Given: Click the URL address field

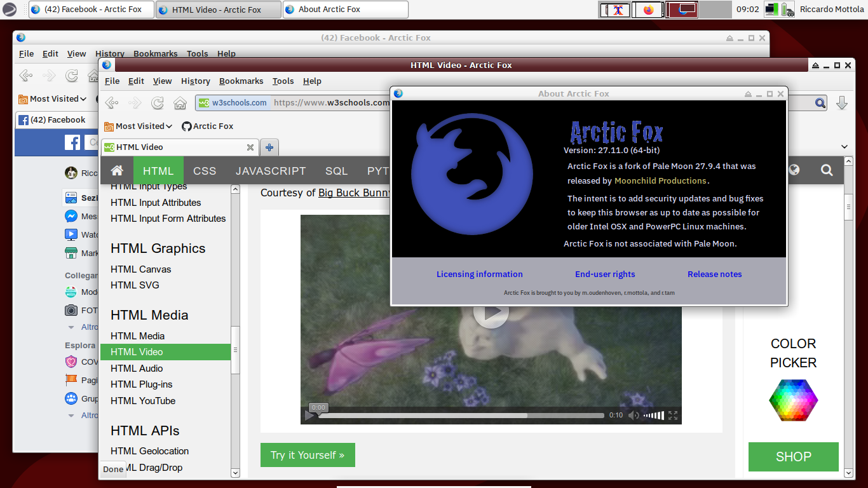Looking at the screenshot, I should 330,102.
